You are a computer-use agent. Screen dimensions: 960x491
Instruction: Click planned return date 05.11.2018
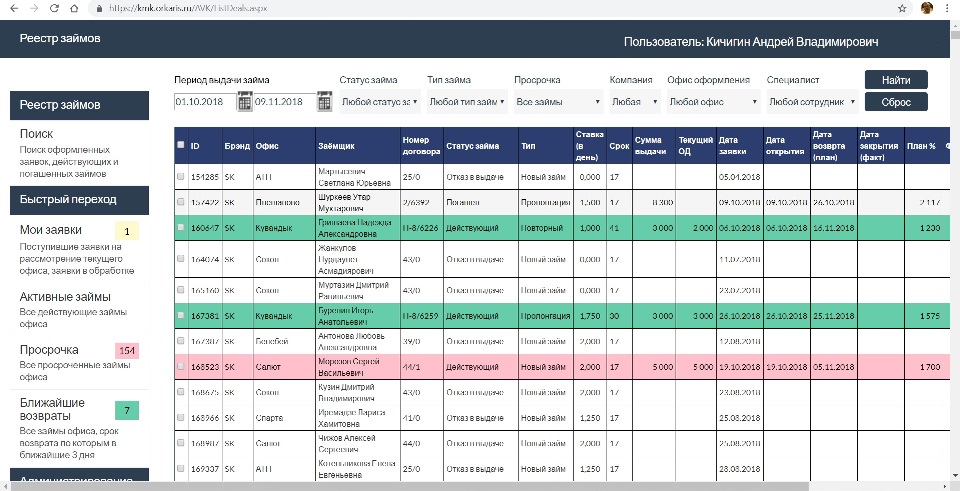tap(833, 367)
